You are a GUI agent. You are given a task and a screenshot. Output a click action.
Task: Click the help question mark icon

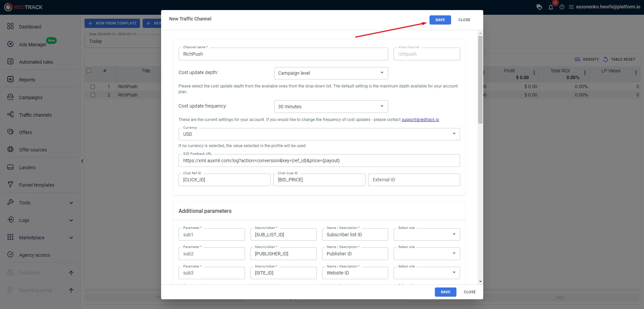point(562,7)
